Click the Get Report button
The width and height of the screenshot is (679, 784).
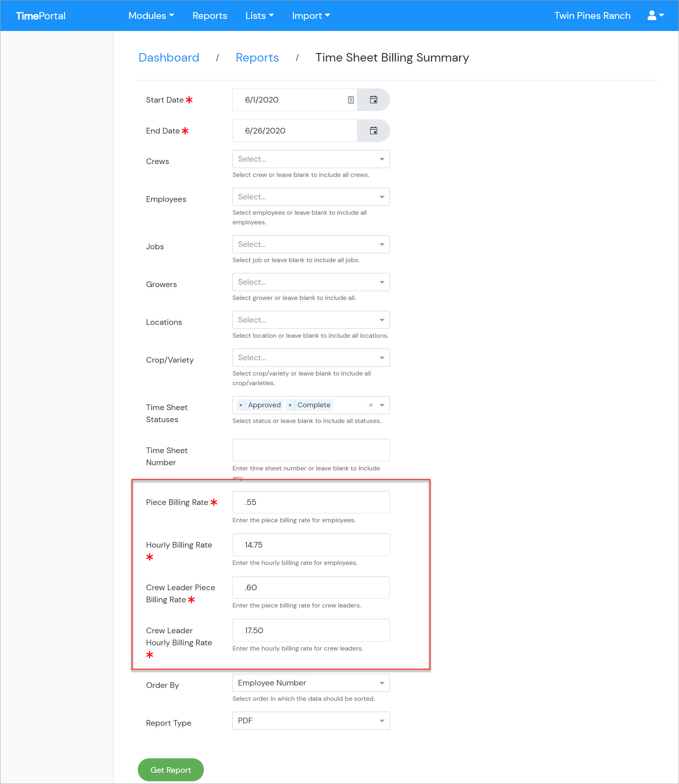171,770
